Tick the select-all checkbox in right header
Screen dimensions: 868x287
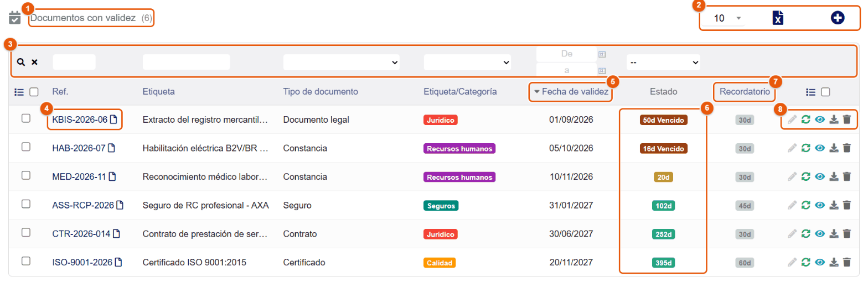point(825,92)
